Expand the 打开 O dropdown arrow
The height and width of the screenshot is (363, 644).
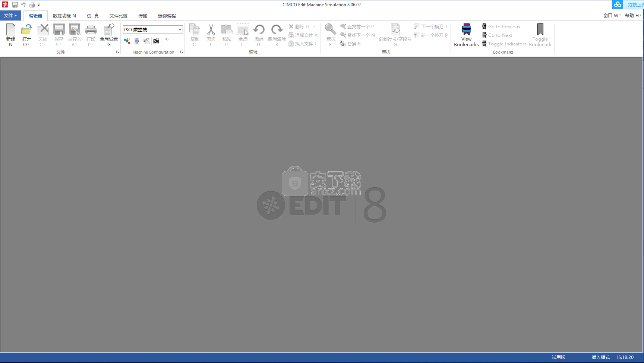[29, 45]
